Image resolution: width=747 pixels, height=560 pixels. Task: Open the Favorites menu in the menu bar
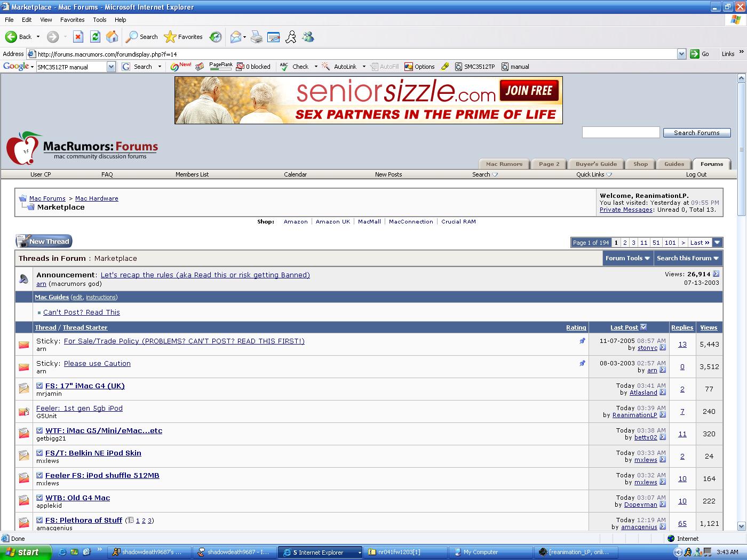click(x=73, y=20)
